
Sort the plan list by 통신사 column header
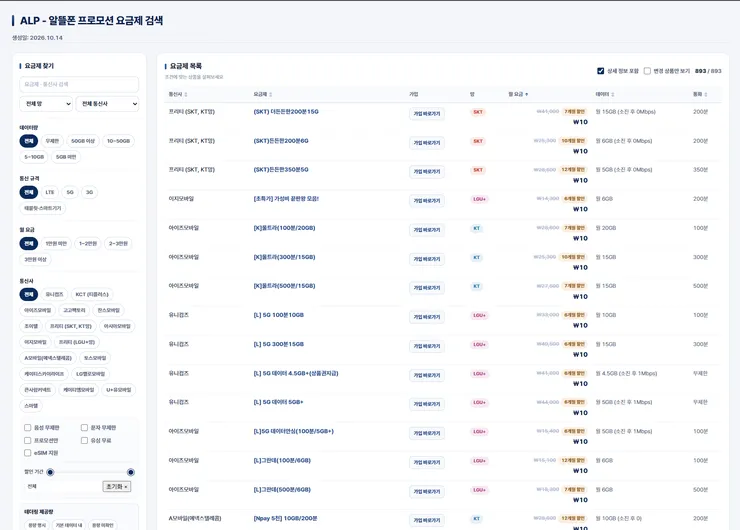click(x=178, y=94)
